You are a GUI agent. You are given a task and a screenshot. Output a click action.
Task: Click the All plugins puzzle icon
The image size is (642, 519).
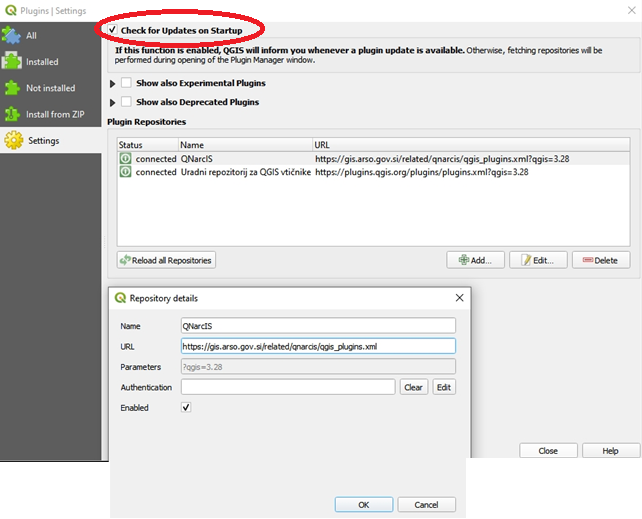(11, 35)
